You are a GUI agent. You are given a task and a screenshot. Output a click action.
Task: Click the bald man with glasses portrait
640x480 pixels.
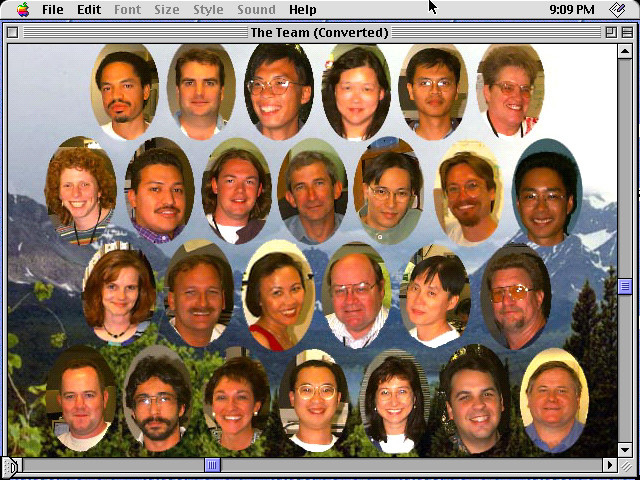coord(355,294)
